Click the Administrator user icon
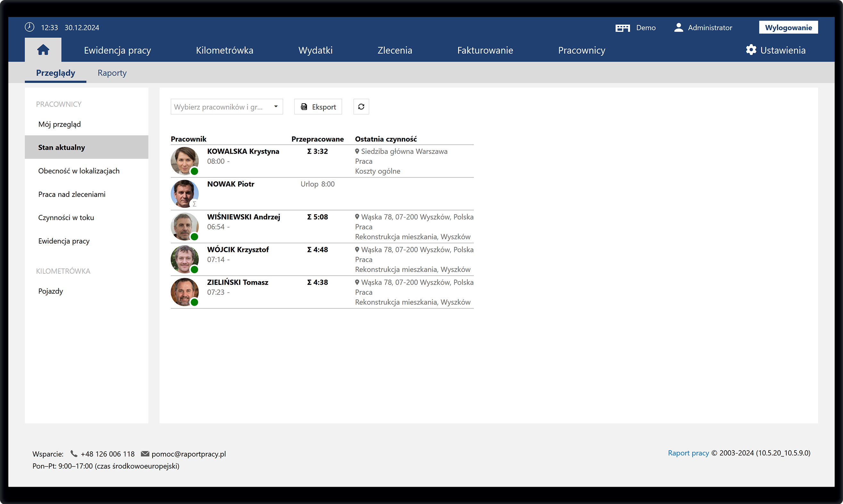The height and width of the screenshot is (504, 843). 678,28
